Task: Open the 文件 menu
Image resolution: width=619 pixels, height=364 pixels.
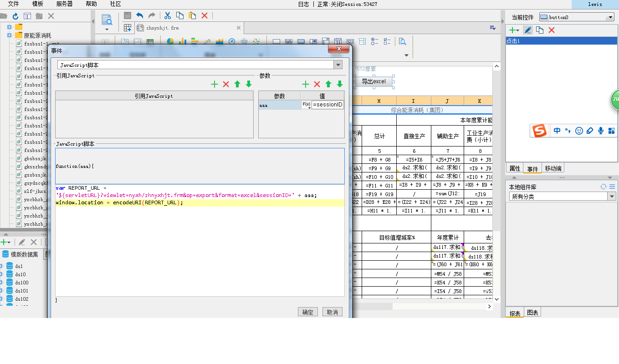Action: click(x=14, y=4)
